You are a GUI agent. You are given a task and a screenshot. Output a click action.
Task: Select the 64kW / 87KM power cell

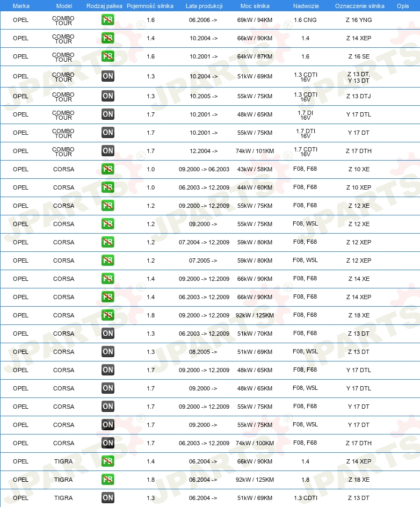tap(255, 56)
